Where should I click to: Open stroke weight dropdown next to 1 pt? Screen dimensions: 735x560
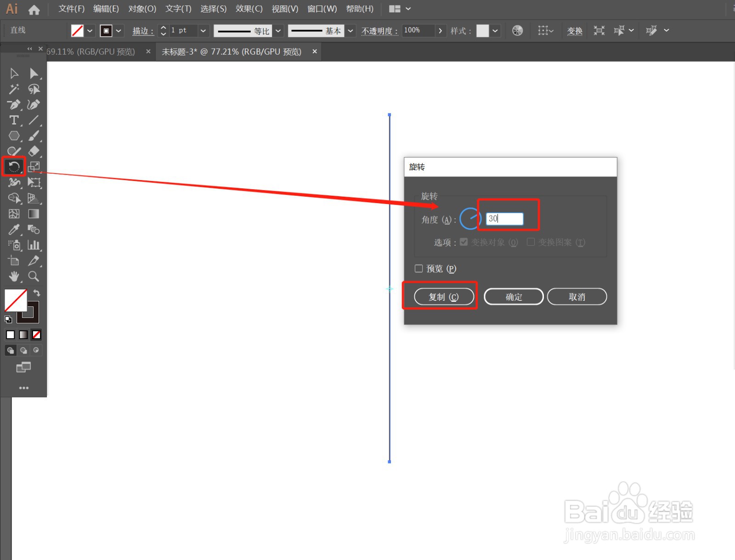[x=203, y=31]
